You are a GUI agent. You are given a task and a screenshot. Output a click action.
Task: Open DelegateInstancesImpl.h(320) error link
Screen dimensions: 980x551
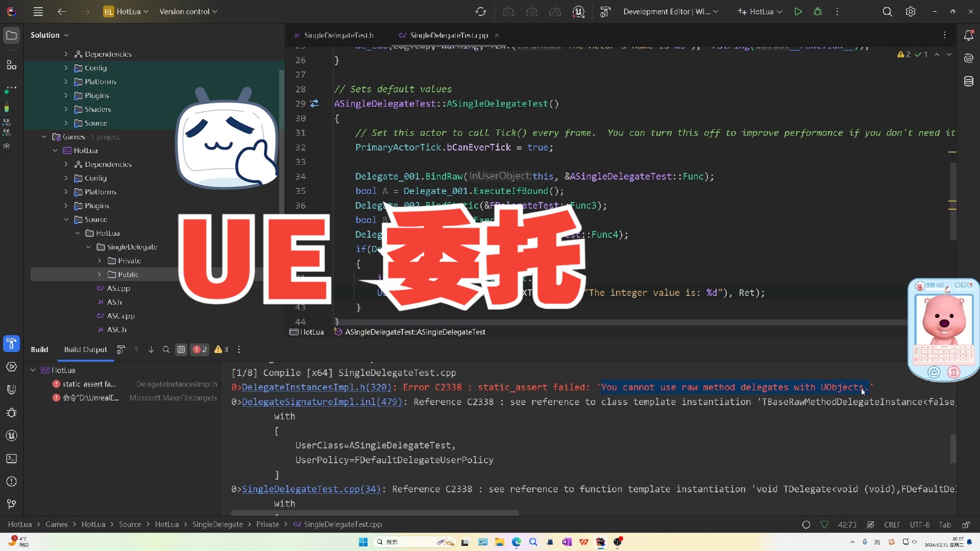click(x=316, y=387)
